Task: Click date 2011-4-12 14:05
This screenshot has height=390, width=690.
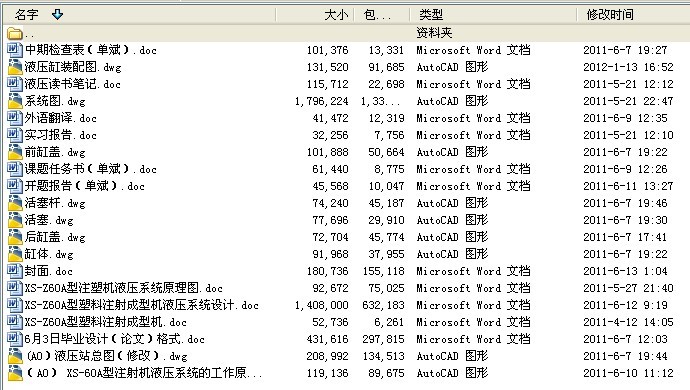Action: tap(628, 322)
